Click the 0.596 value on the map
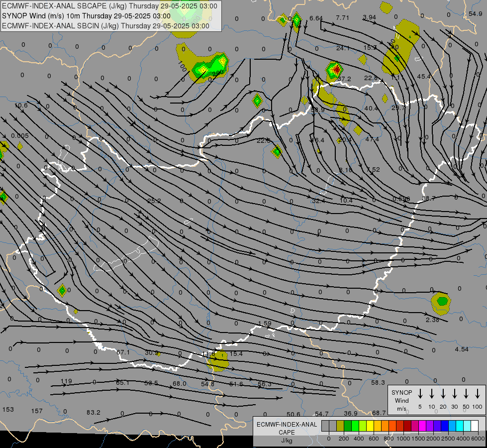 tap(401, 199)
